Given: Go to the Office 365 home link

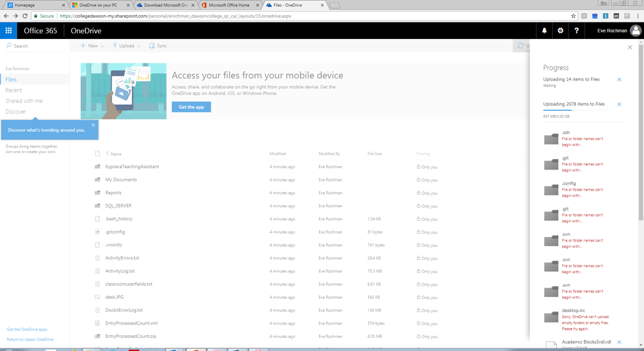Looking at the screenshot, I should click(40, 31).
